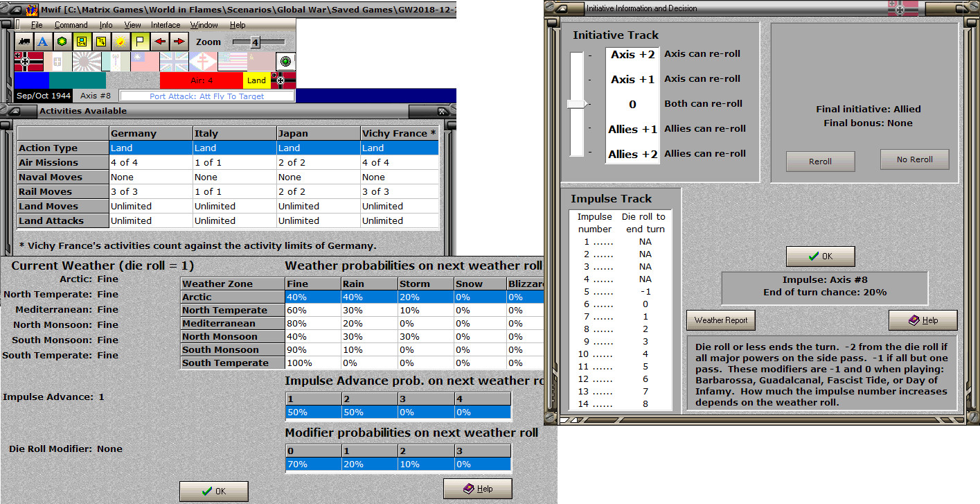Open the Command menu
Screen dimensions: 980x504
(x=71, y=25)
